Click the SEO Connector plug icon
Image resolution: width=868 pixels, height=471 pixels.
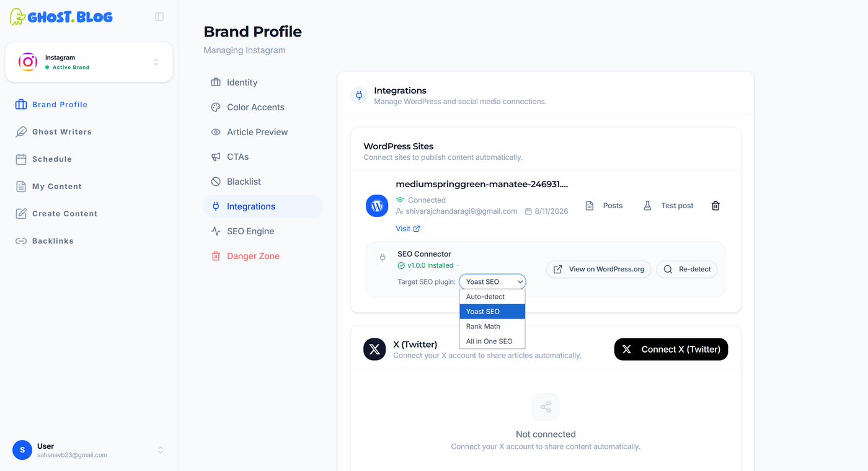pos(383,257)
